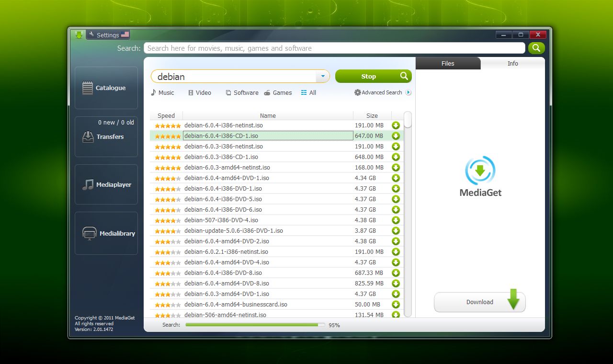Filter results by Software category
The height and width of the screenshot is (364, 613).
[242, 92]
